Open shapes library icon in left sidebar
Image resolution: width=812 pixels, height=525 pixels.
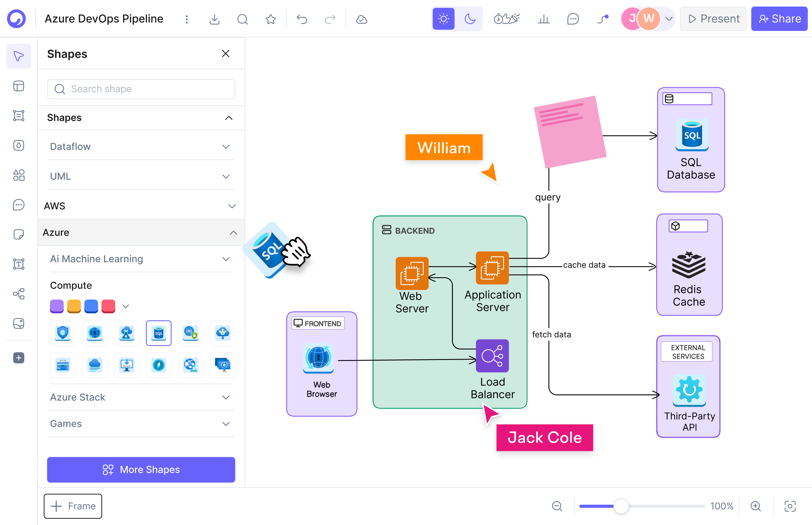pyautogui.click(x=19, y=175)
